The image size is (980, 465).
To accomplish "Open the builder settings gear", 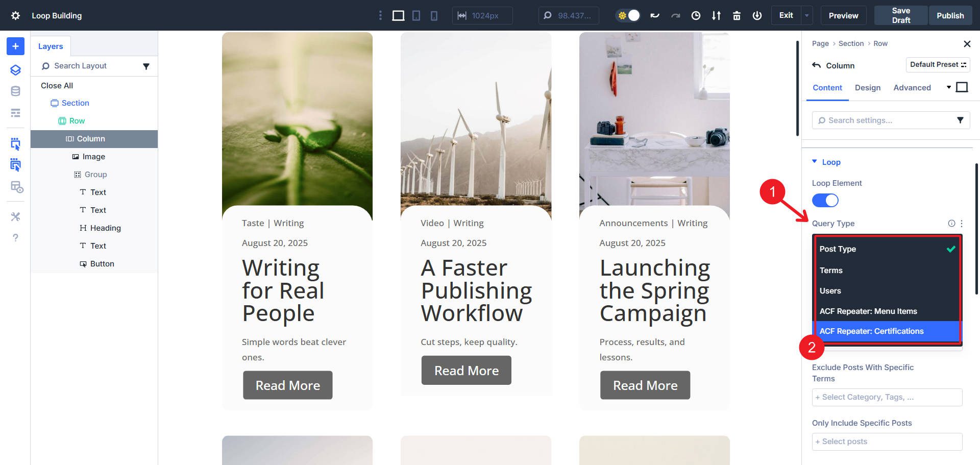I will [15, 15].
